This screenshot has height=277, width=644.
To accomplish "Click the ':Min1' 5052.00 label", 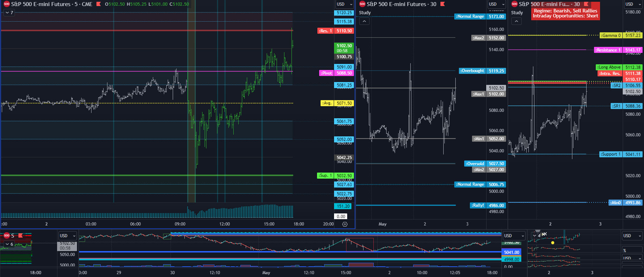I will click(x=489, y=139).
